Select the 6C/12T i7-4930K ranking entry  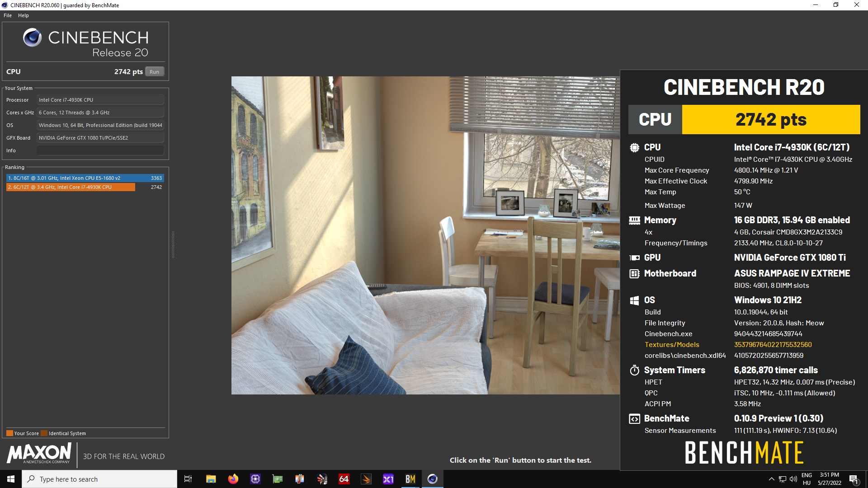coord(85,187)
